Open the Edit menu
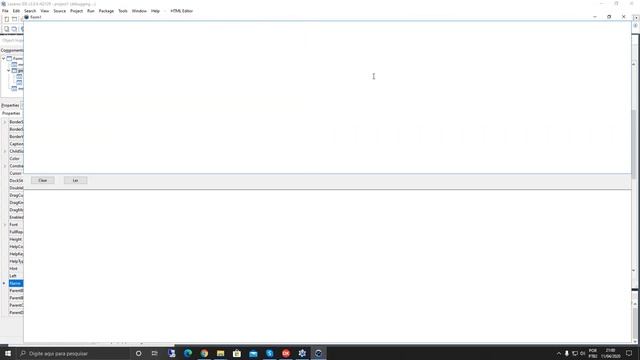 [x=16, y=11]
